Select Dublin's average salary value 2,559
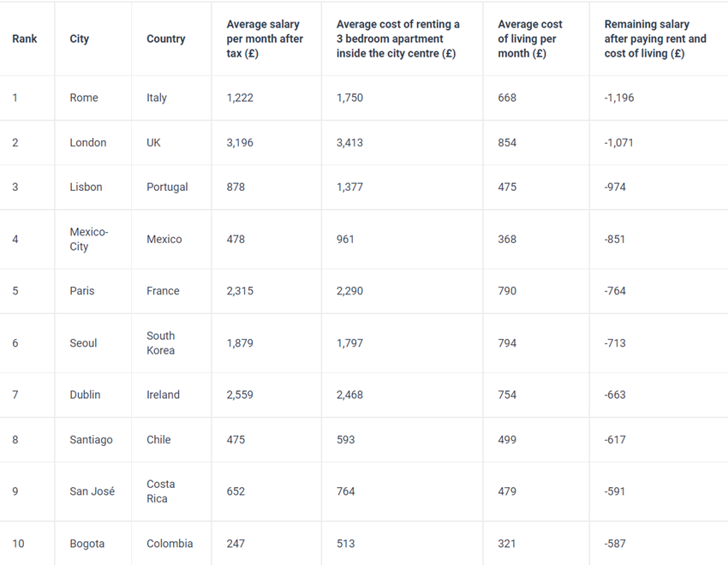728x565 pixels. click(240, 395)
